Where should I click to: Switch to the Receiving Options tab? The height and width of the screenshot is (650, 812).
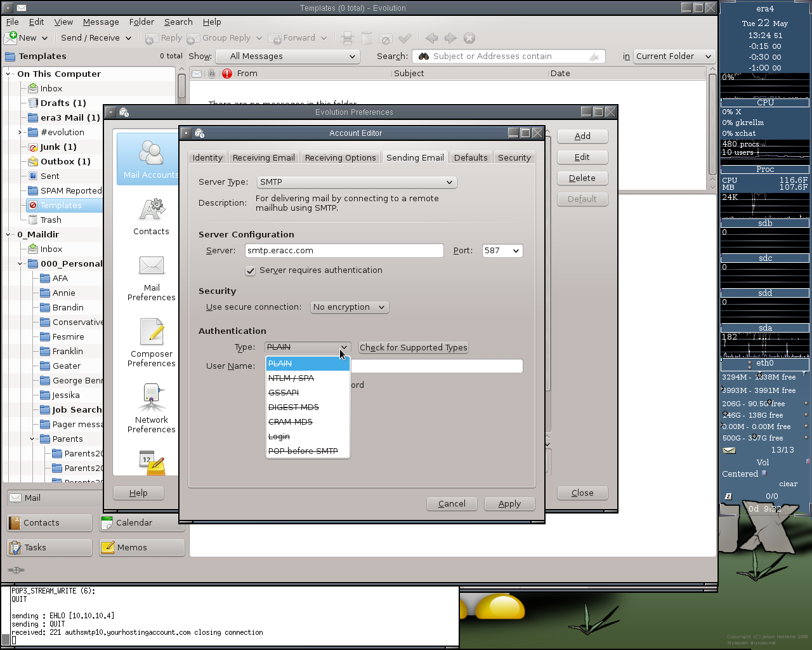[340, 158]
